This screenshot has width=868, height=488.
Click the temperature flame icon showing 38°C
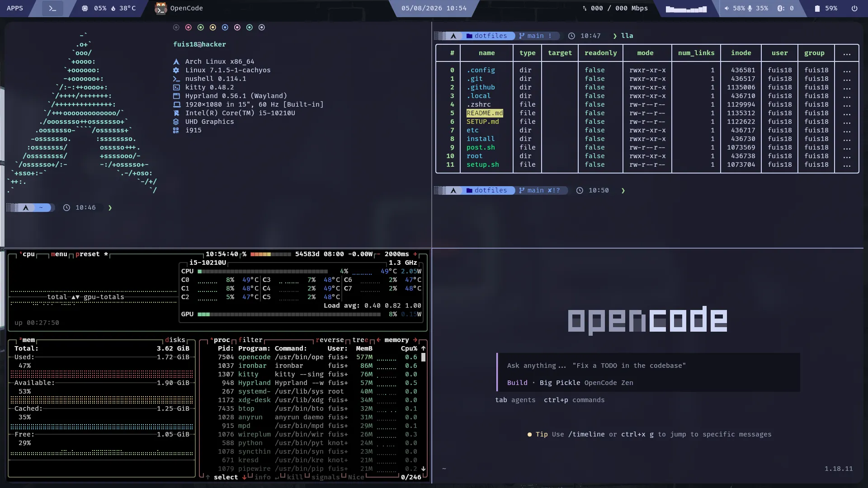click(x=113, y=9)
